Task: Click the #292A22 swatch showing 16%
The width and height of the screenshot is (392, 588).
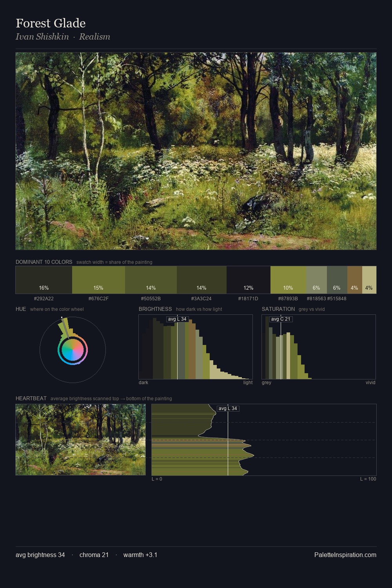Action: pos(44,280)
